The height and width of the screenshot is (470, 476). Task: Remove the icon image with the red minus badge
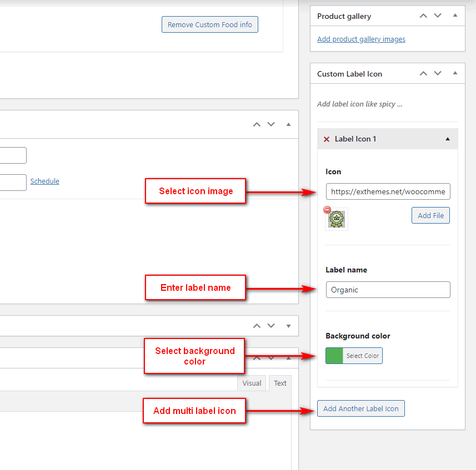click(x=327, y=210)
